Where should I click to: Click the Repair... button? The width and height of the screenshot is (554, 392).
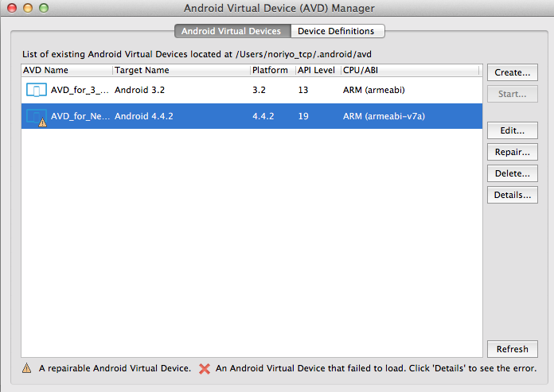point(513,152)
